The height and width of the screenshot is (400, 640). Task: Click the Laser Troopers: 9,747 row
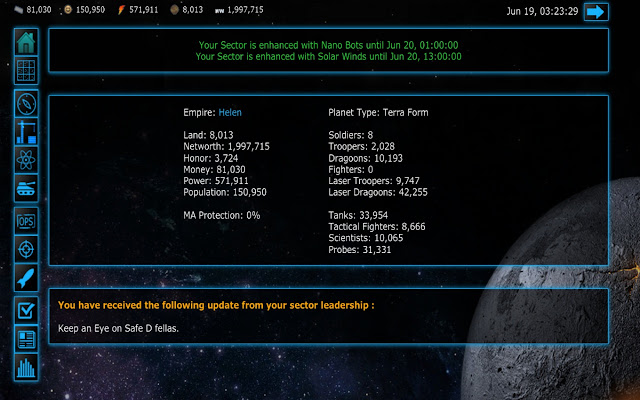pos(374,181)
